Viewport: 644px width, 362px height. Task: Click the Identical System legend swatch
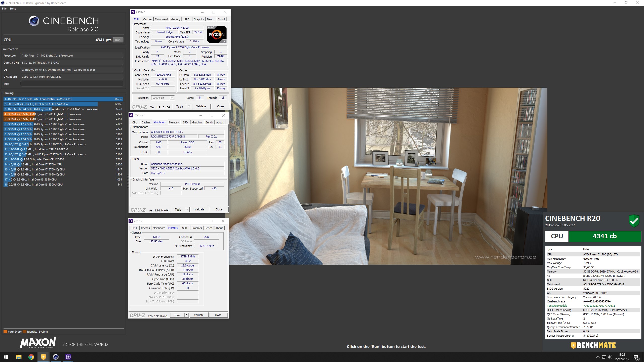click(24, 331)
